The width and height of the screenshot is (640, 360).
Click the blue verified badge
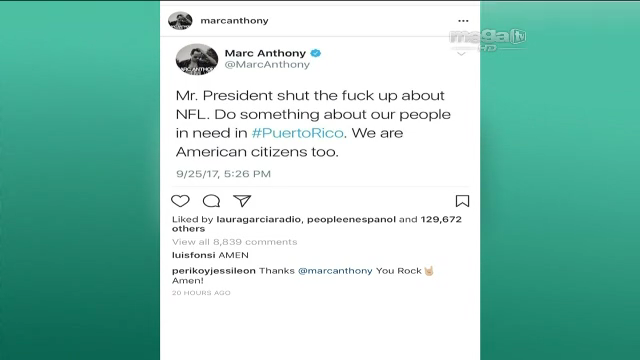[316, 53]
